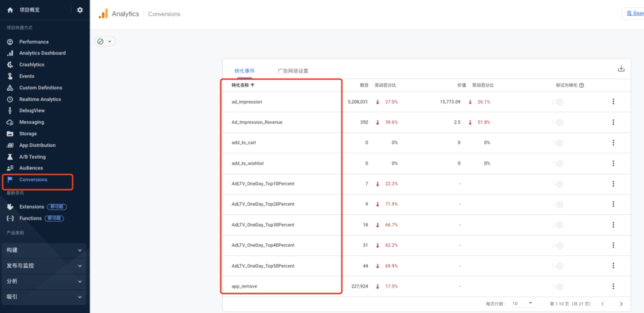Go to the previous page of conversions
The image size is (644, 313).
pyautogui.click(x=602, y=304)
